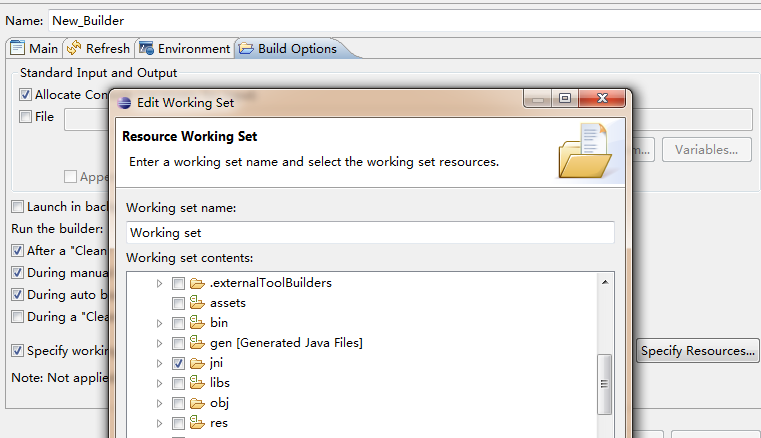Image resolution: width=761 pixels, height=438 pixels.
Task: Expand the jni folder tree node
Action: tap(158, 363)
